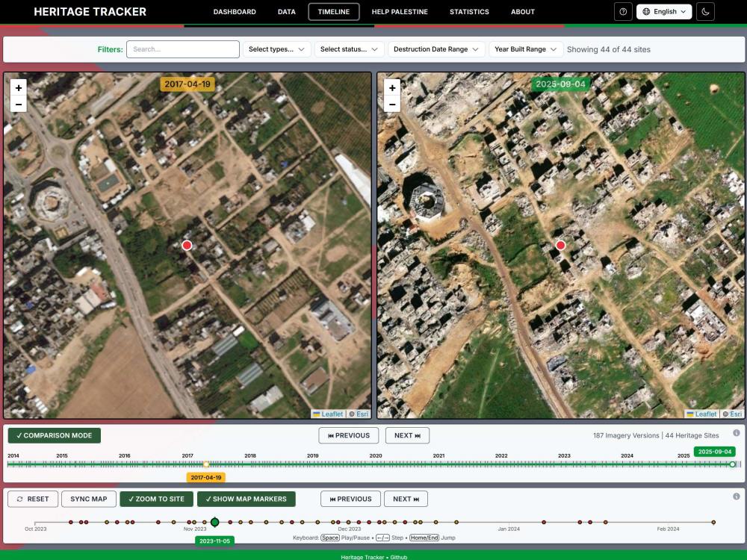Click '187 Imagery Versions | 44 Heritage Sites' text
Viewport: 747px width, 560px height.
click(656, 436)
